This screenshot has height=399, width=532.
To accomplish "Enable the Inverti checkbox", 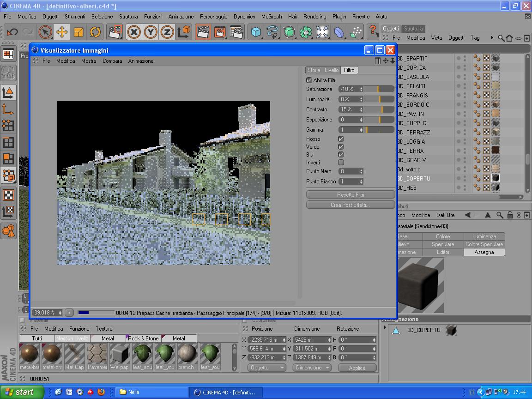I will [341, 163].
